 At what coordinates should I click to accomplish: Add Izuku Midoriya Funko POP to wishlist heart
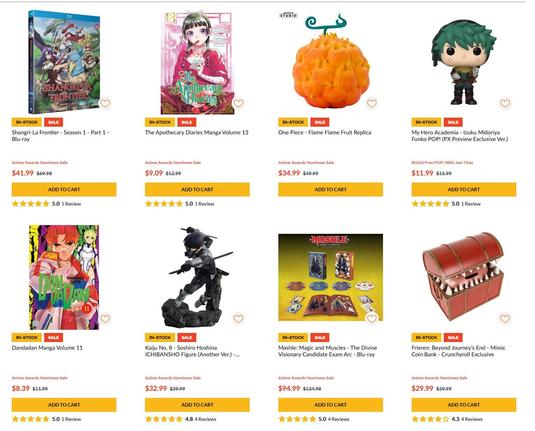tap(505, 103)
